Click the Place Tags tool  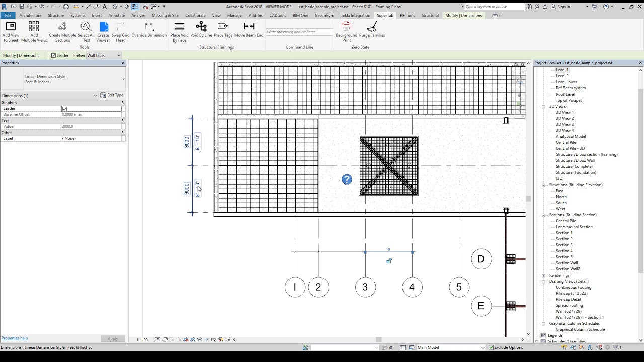(x=223, y=30)
